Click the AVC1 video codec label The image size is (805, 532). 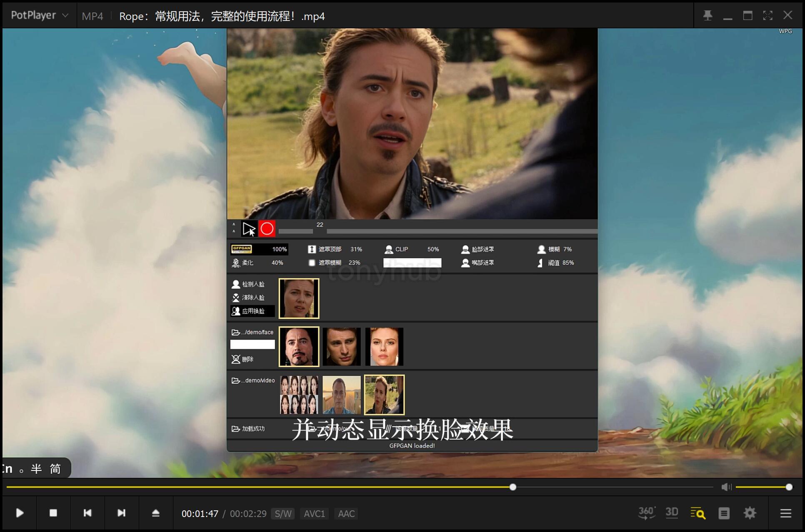[x=314, y=514]
